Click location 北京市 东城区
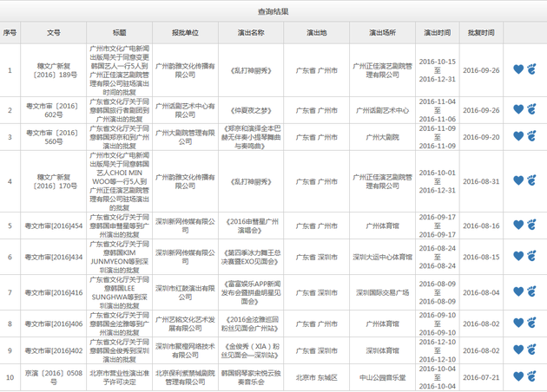Viewport: 547px width, 392px height. [x=317, y=378]
